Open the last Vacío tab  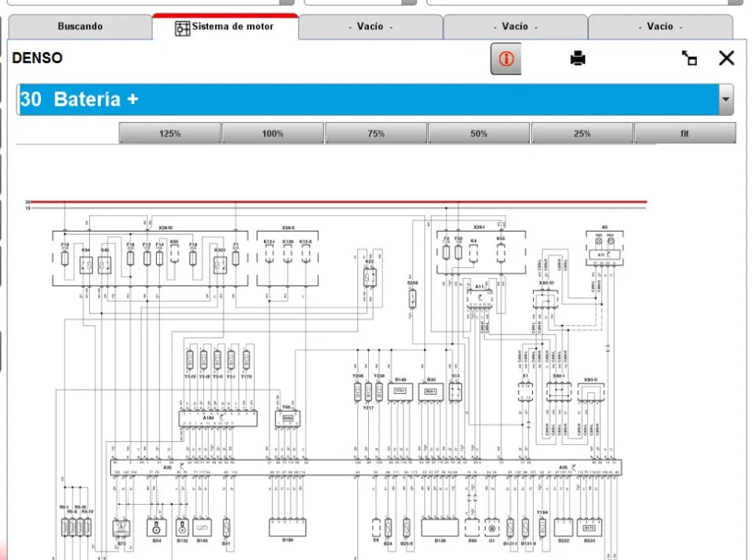pos(659,26)
